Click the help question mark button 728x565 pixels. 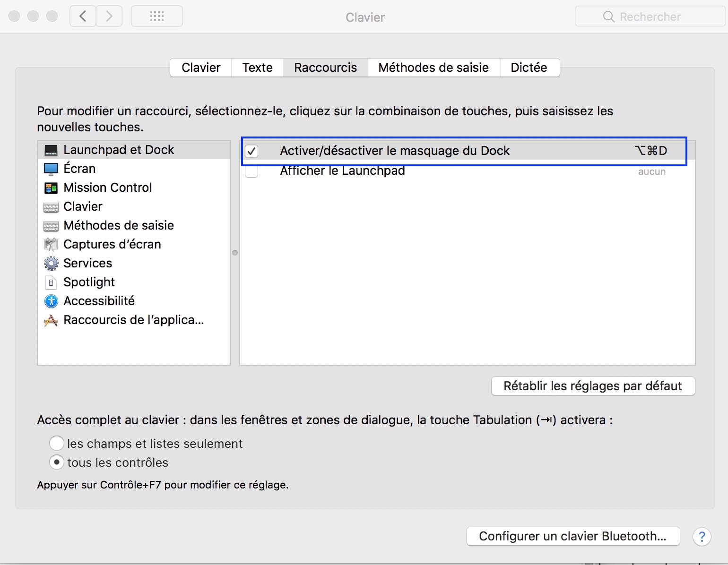click(x=702, y=537)
